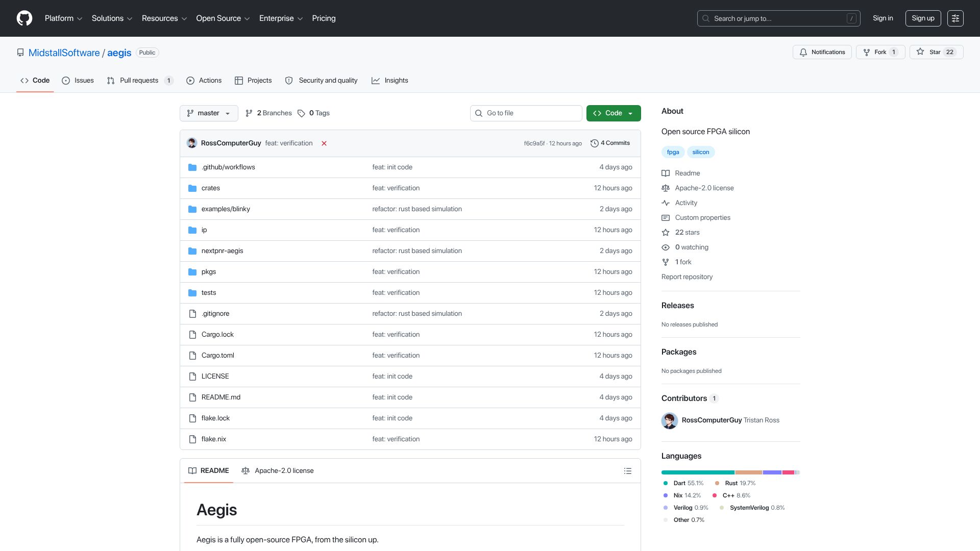Click the .gitignore file icon
This screenshot has width=980, height=551.
(x=192, y=314)
